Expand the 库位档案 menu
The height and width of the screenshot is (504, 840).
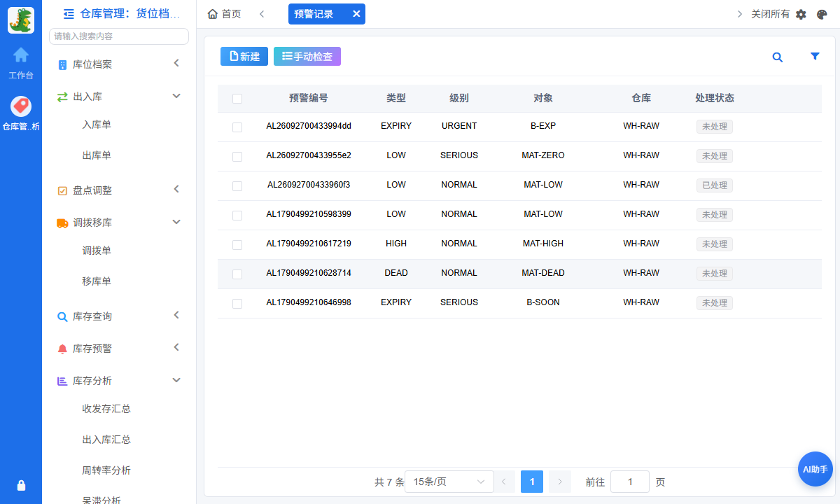pyautogui.click(x=119, y=64)
